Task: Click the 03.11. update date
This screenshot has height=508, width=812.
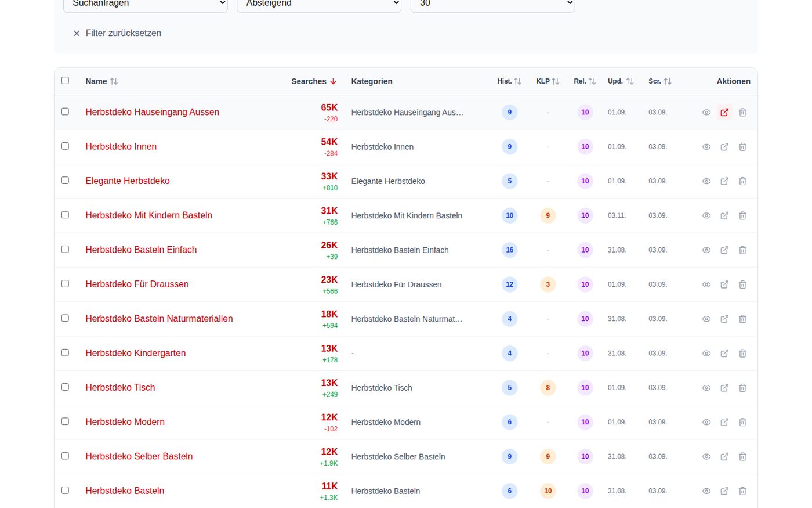Action: [x=617, y=215]
